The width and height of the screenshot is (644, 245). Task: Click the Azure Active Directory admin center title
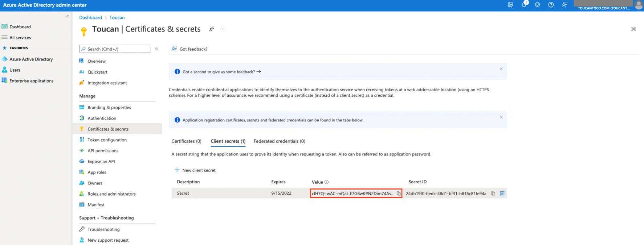click(x=45, y=5)
